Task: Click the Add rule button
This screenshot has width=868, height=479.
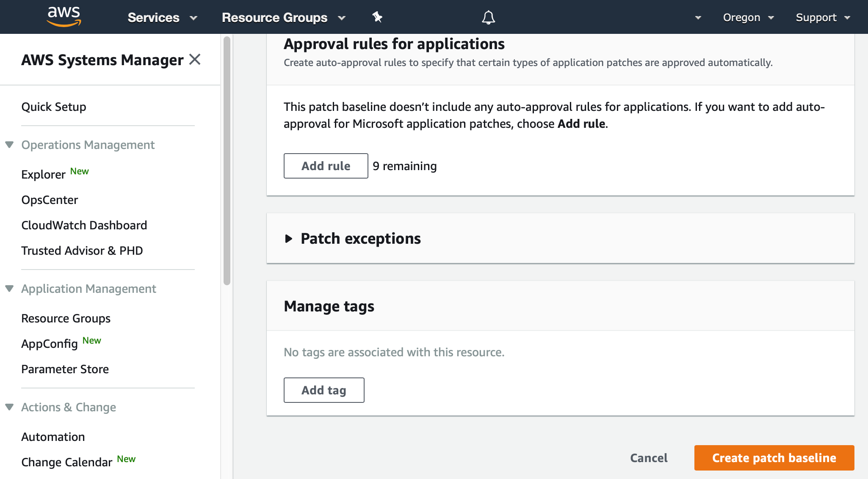Action: click(x=325, y=165)
